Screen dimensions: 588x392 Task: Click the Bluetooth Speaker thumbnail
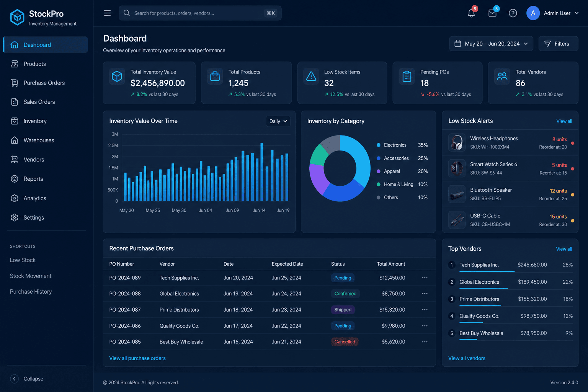point(457,194)
